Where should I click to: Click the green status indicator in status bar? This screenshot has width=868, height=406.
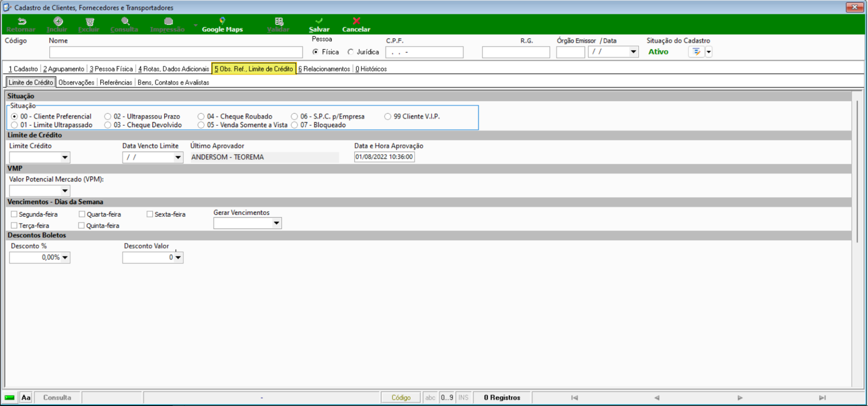click(x=10, y=398)
